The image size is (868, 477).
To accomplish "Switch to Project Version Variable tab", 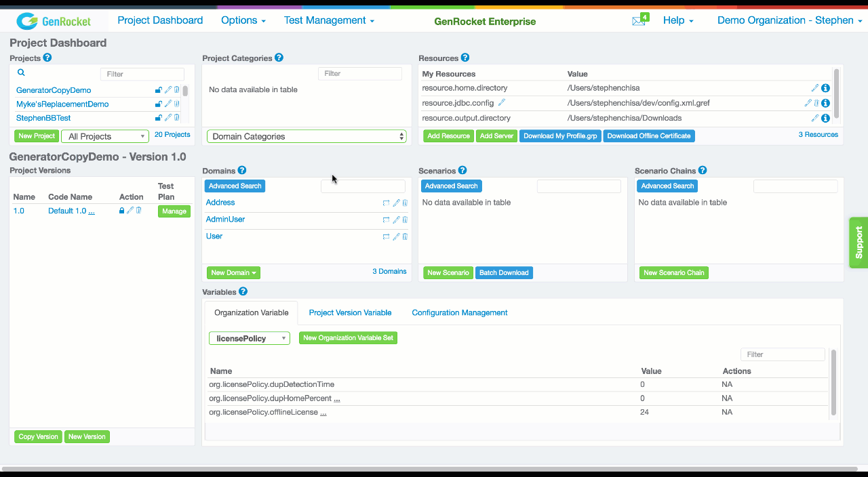I will click(350, 313).
